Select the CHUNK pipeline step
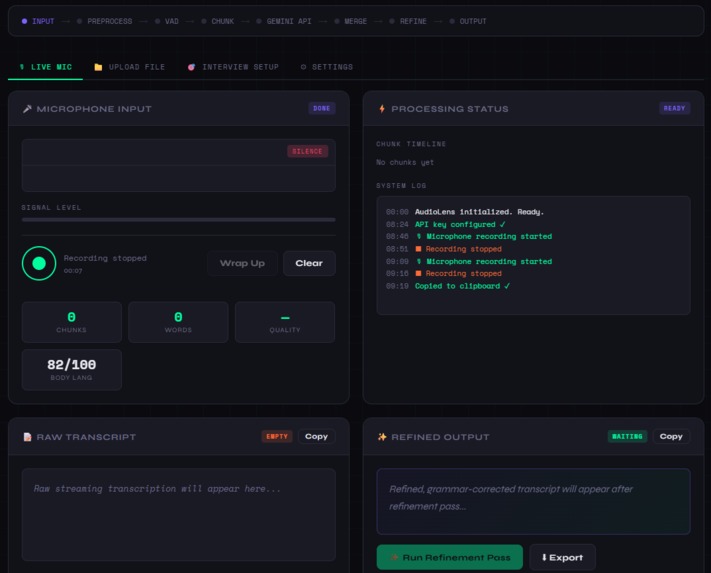711x573 pixels. coord(218,21)
